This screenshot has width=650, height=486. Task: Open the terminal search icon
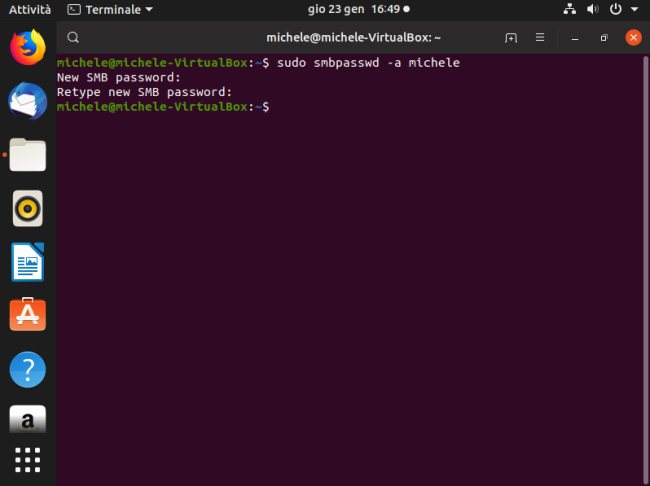73,37
